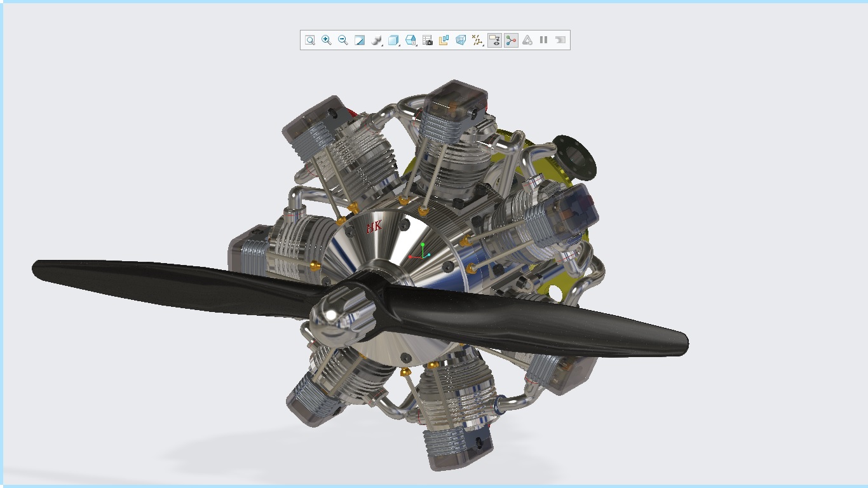Toggle the Spin Center display
Image resolution: width=868 pixels, height=488 pixels.
pos(511,40)
